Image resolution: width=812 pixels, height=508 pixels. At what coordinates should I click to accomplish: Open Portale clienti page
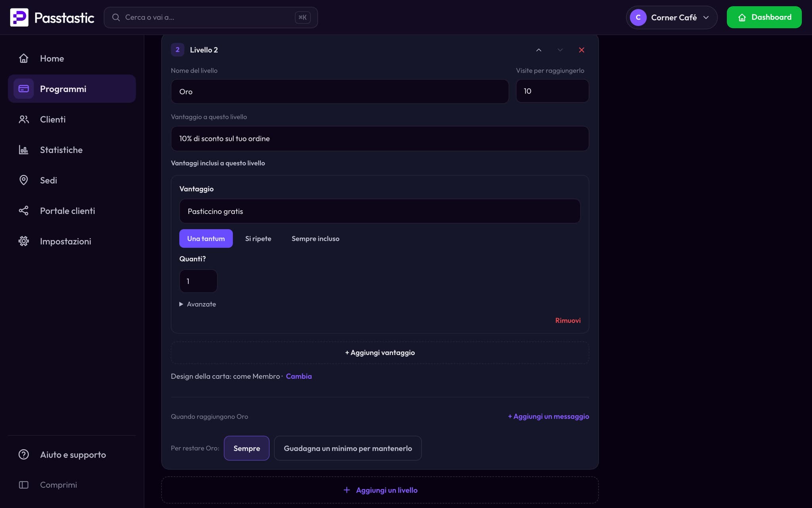72,211
